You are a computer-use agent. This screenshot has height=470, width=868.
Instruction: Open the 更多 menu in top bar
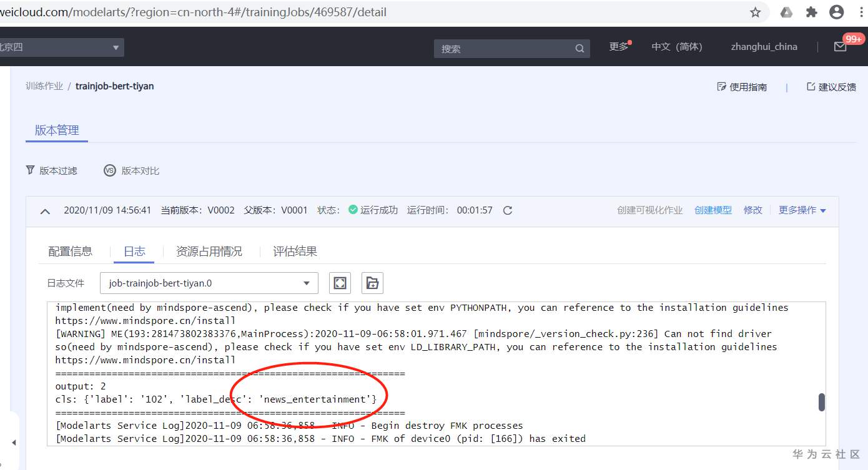click(x=619, y=47)
